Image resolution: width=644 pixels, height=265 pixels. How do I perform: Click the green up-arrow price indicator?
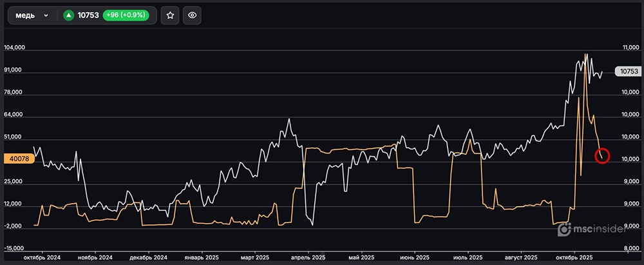(x=68, y=15)
